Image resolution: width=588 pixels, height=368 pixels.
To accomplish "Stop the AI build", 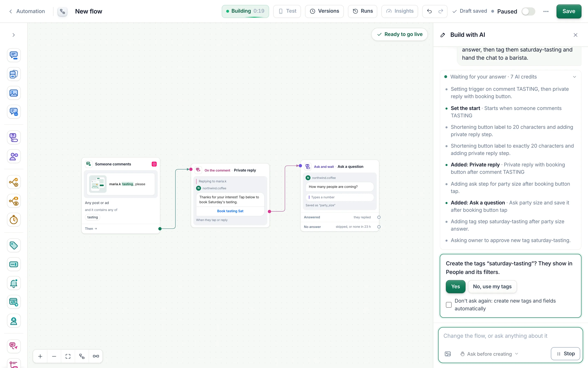I will pyautogui.click(x=565, y=354).
